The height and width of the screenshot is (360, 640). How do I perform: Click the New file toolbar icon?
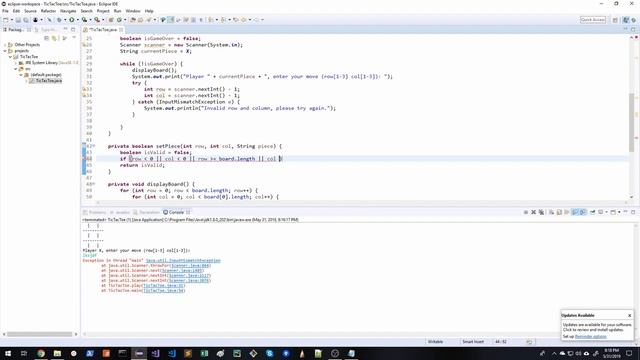point(6,20)
